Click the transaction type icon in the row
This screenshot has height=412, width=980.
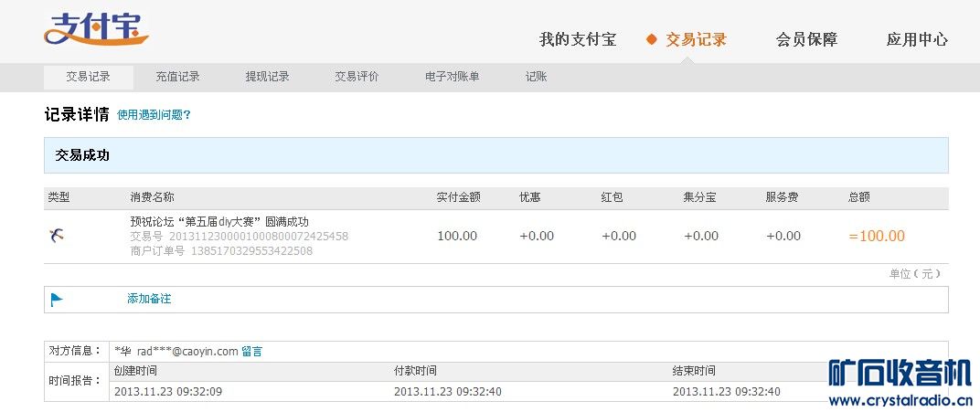point(57,236)
